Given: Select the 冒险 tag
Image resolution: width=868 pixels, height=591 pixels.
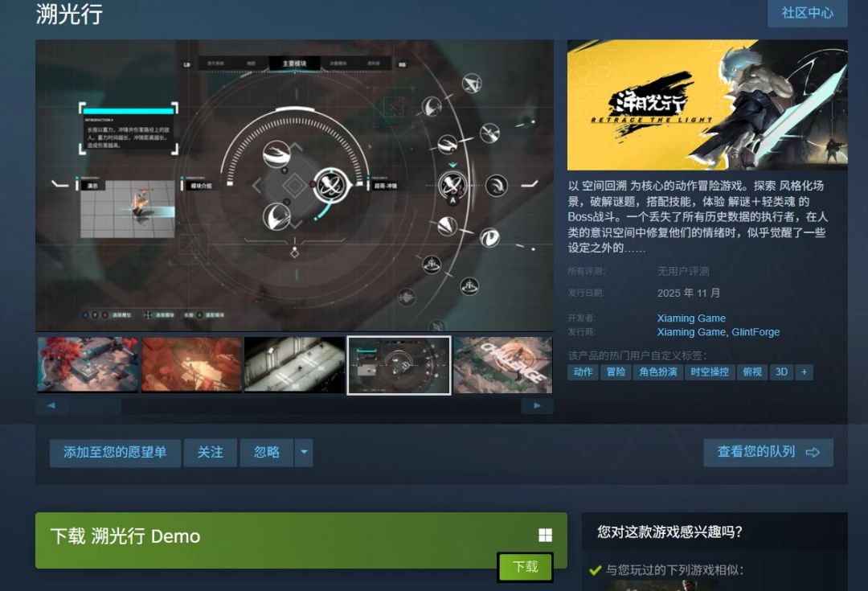Looking at the screenshot, I should [x=616, y=372].
